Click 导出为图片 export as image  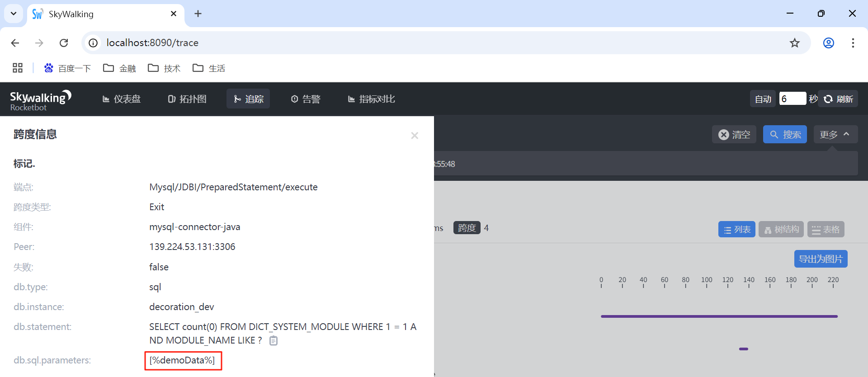coord(821,259)
